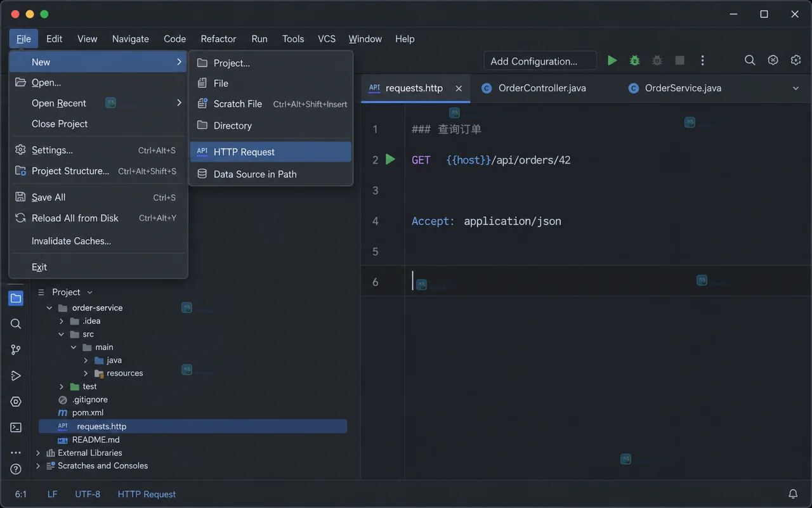Click the hexagon K icon in toolbar

click(773, 60)
